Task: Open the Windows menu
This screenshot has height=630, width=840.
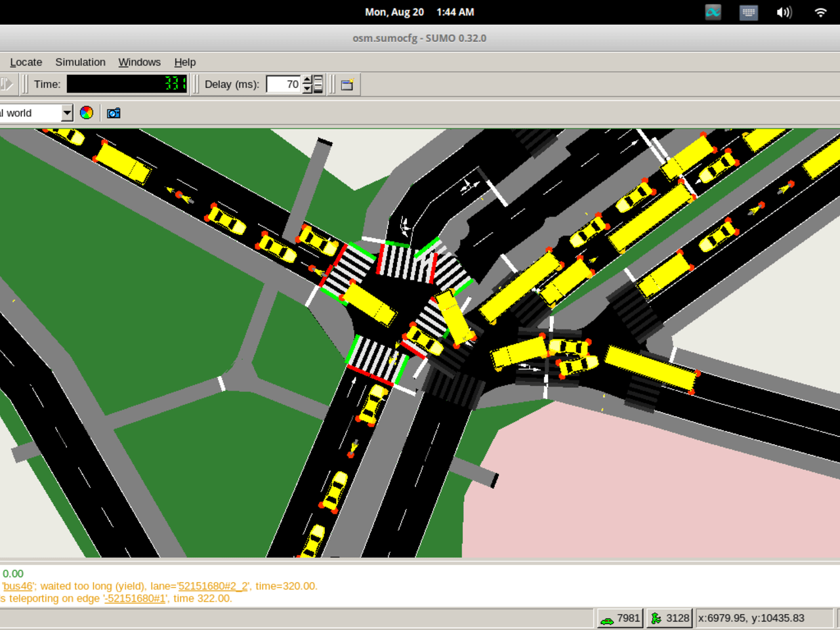Action: coord(139,62)
